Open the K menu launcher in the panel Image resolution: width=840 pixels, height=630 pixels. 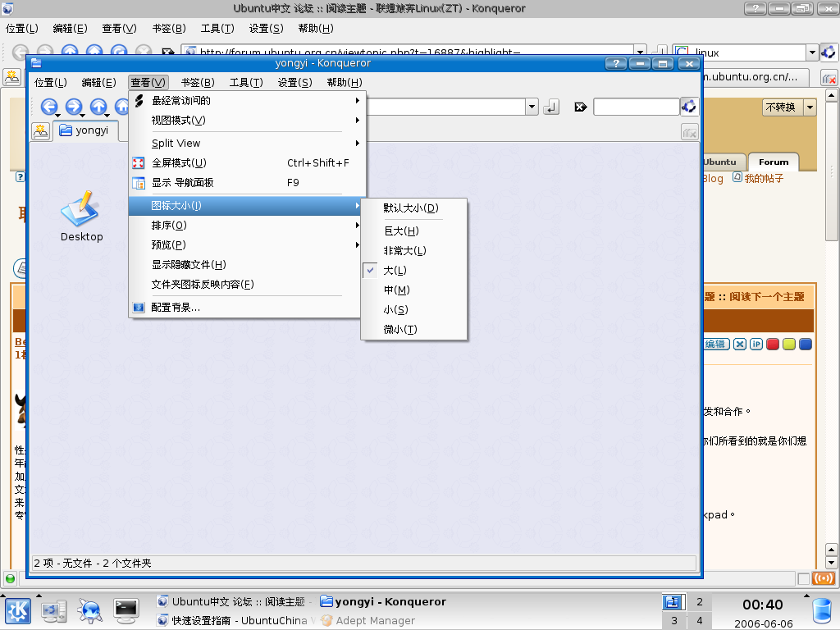(x=18, y=610)
